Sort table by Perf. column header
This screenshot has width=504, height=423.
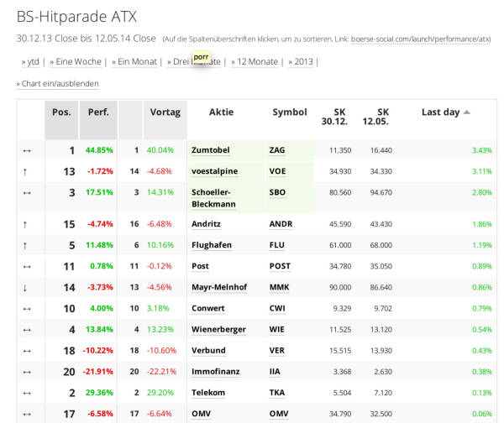coord(98,112)
